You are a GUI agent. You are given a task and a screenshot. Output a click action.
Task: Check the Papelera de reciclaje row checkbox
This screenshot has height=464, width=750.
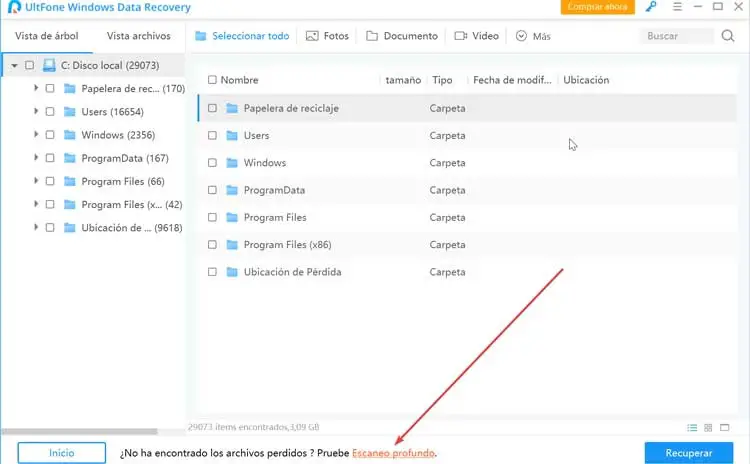212,108
